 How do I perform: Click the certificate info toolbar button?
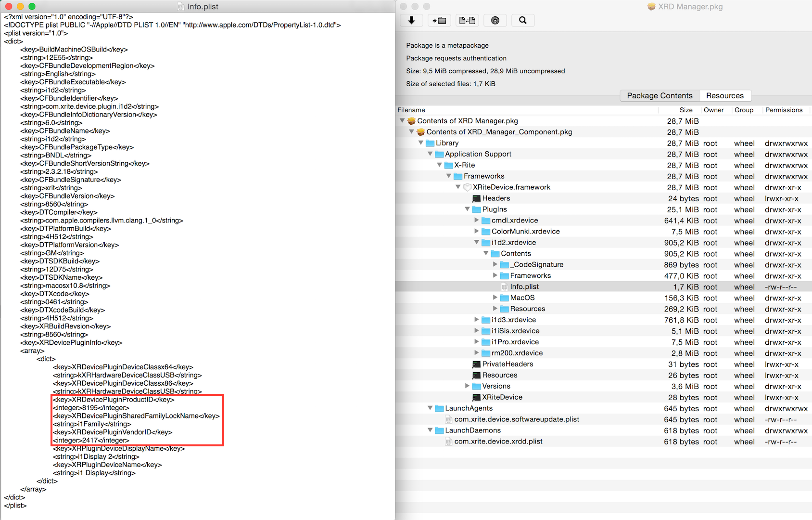point(495,20)
